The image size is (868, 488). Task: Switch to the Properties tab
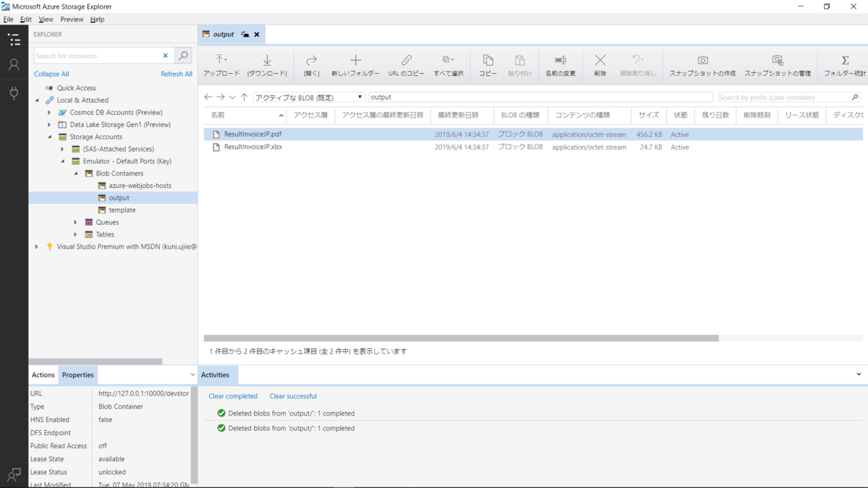77,374
